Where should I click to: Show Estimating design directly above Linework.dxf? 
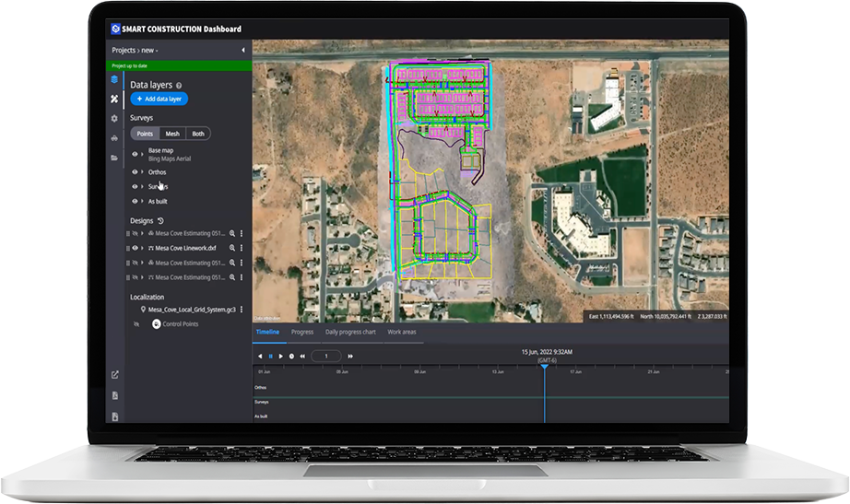click(135, 234)
